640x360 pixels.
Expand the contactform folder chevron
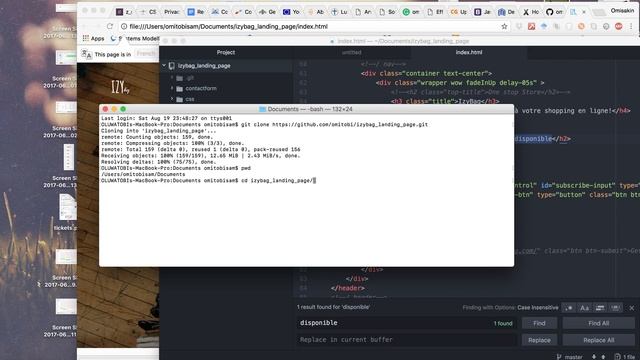coord(172,88)
